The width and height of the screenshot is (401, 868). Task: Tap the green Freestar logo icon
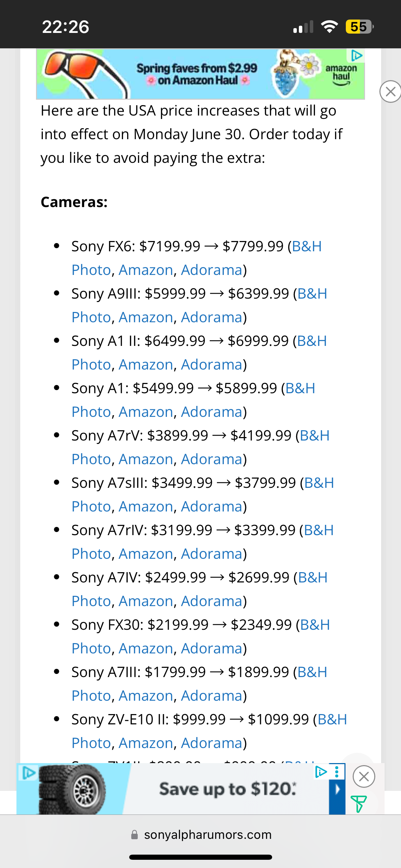tap(359, 804)
